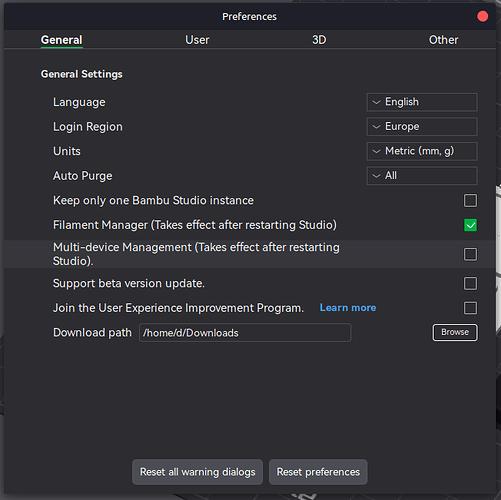The height and width of the screenshot is (500, 501).
Task: Click Reset all warning dialogs button
Action: coord(197,472)
